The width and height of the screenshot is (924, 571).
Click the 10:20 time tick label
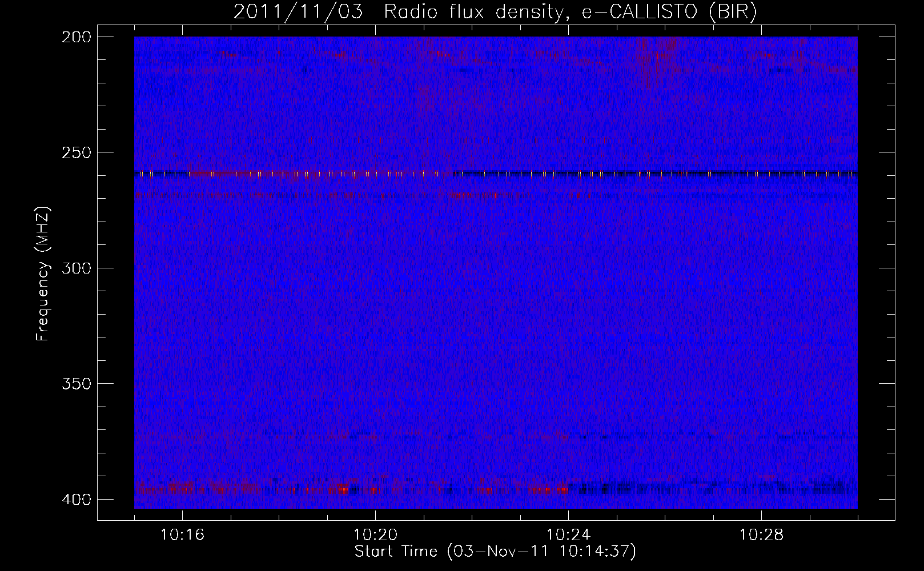point(375,535)
